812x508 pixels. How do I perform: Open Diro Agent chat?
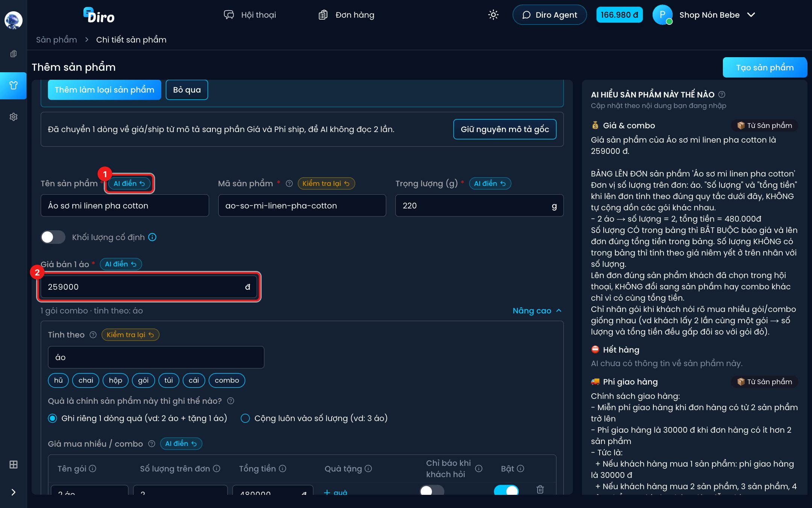[x=550, y=15]
